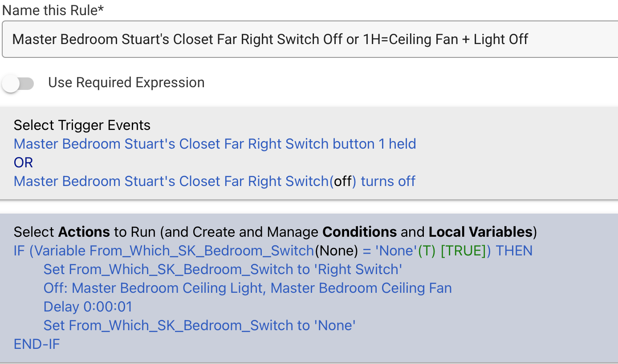618x364 pixels.
Task: Click the word Conditions in the actions header
Action: (x=359, y=232)
